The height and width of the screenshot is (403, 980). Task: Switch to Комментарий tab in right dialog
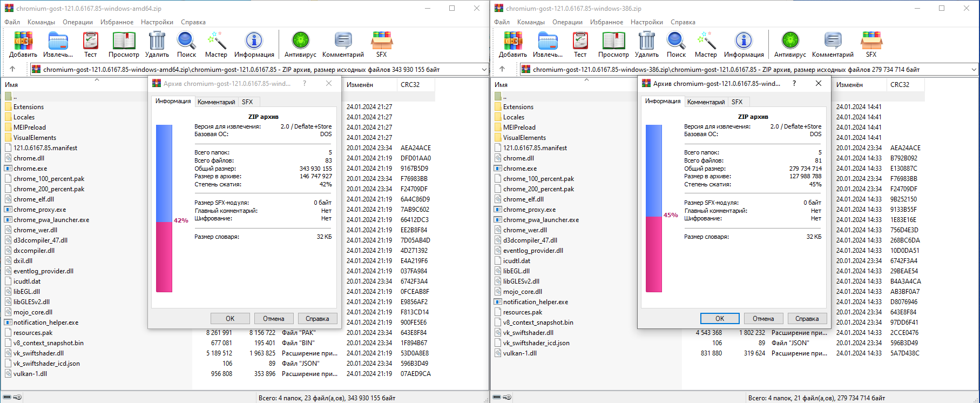pyautogui.click(x=706, y=102)
